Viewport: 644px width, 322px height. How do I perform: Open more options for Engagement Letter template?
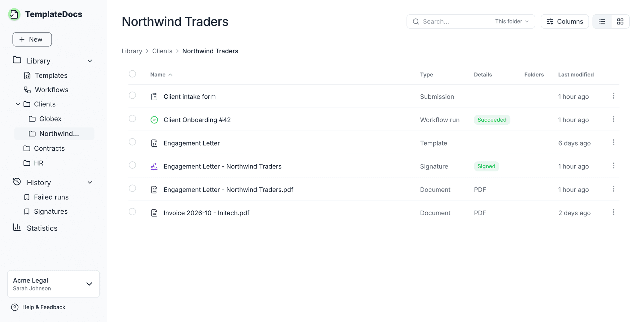pos(613,143)
